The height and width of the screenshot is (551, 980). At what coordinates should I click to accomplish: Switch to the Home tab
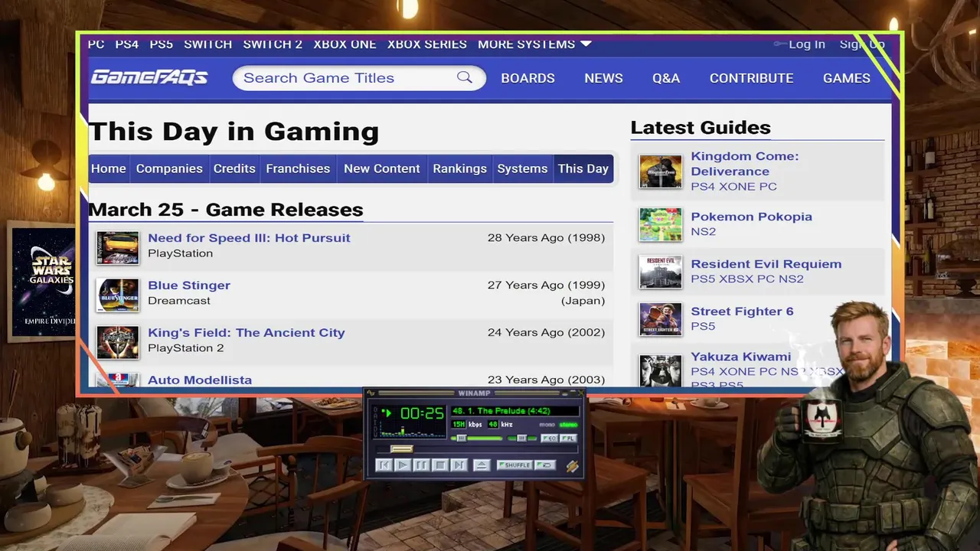coord(109,168)
